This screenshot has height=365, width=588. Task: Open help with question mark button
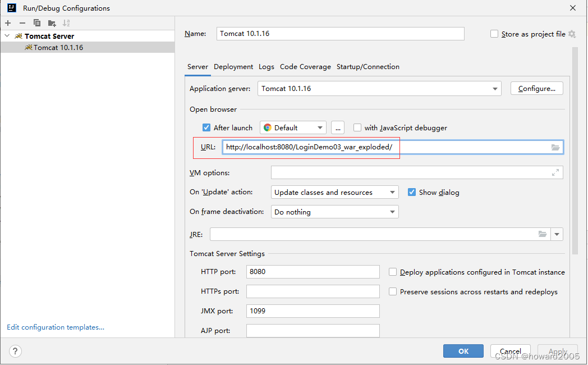tap(15, 351)
